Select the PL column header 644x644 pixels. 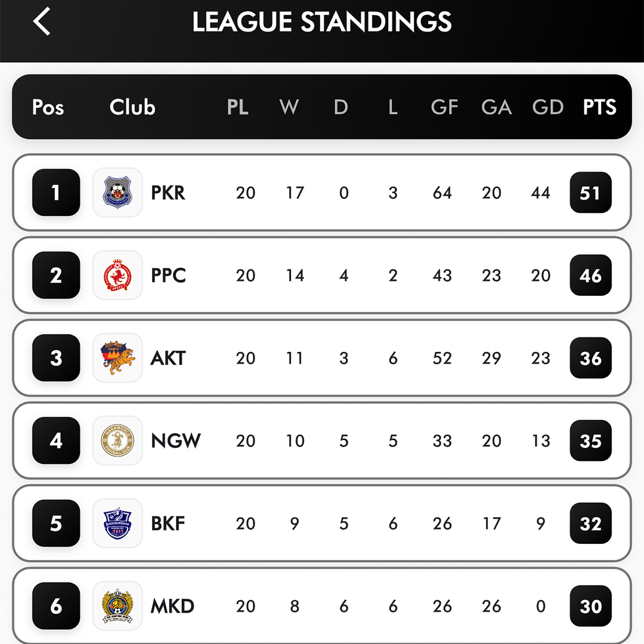[238, 107]
